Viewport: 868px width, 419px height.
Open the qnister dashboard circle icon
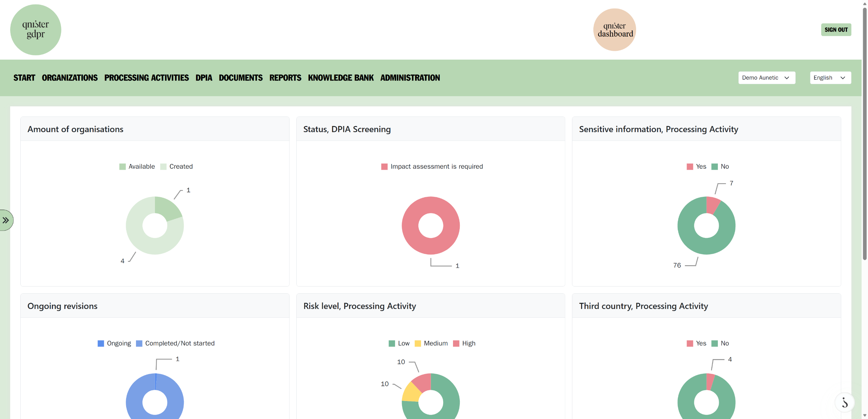tap(614, 30)
